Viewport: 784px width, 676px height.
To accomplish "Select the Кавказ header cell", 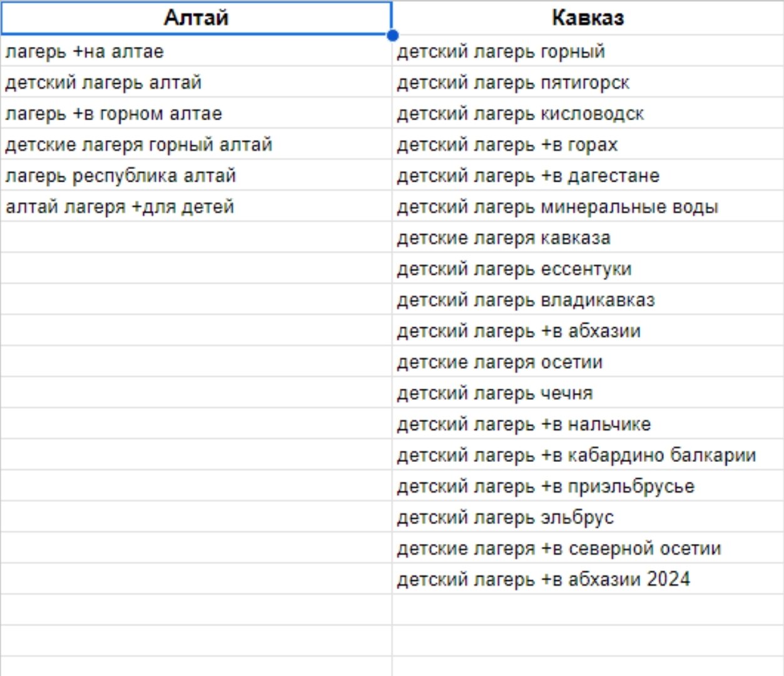I will click(x=588, y=18).
